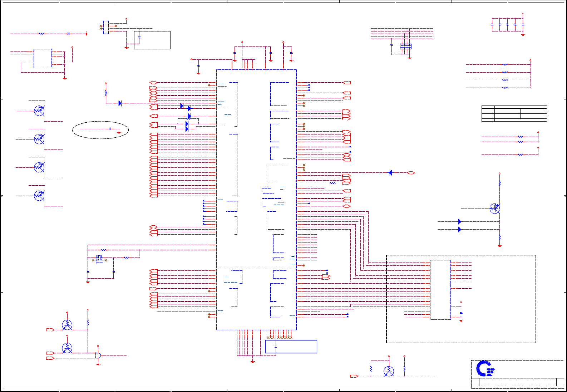Click the top resistor of the four-resistor group
The image size is (567, 392).
pyautogui.click(x=505, y=65)
